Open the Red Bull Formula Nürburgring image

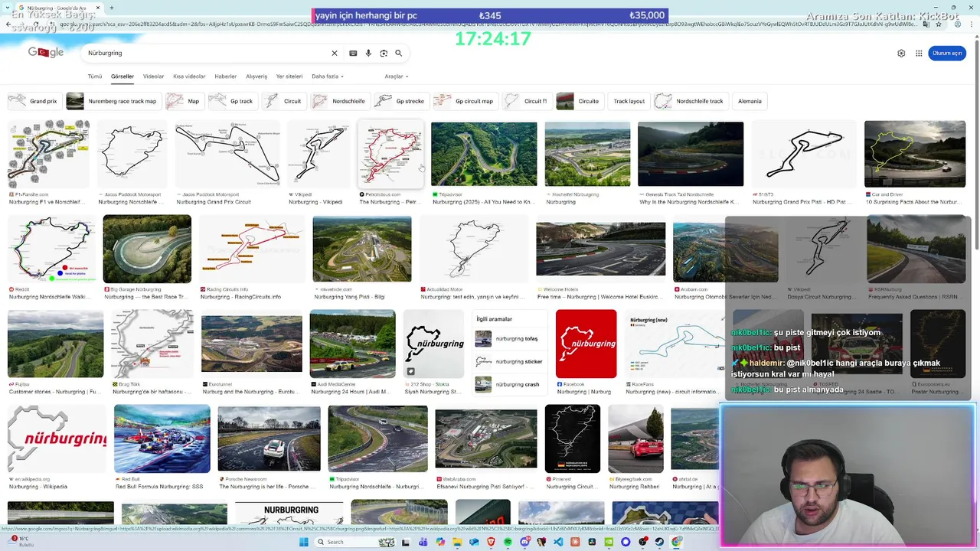click(162, 439)
